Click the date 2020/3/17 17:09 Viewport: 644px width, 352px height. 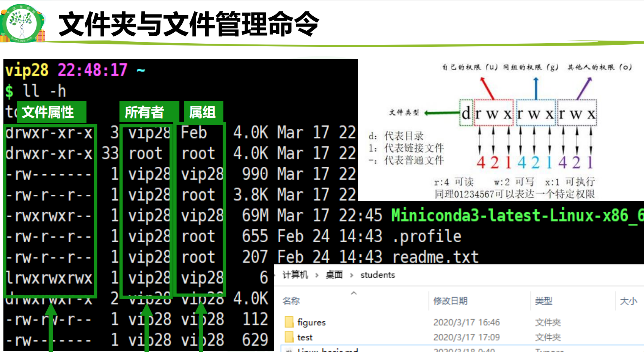467,337
